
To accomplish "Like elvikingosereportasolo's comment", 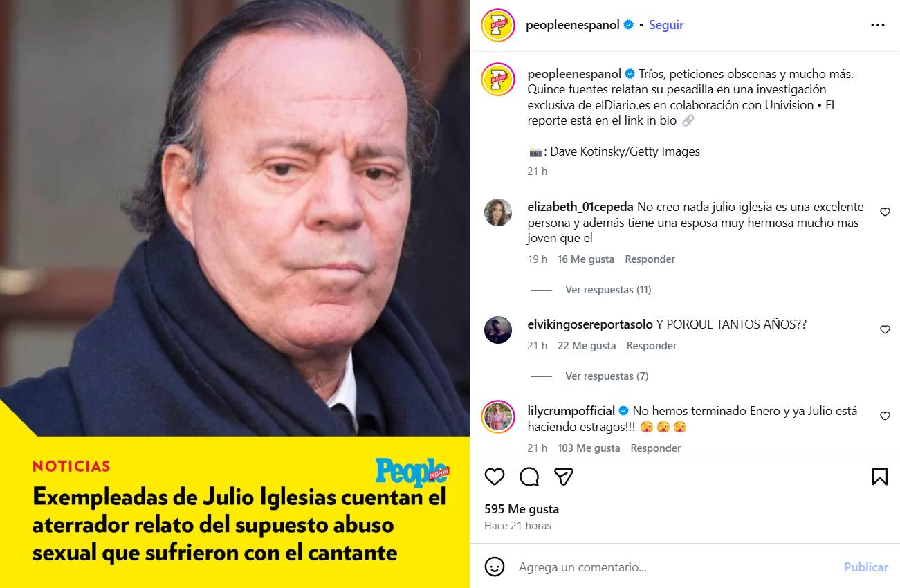I will pos(885,330).
